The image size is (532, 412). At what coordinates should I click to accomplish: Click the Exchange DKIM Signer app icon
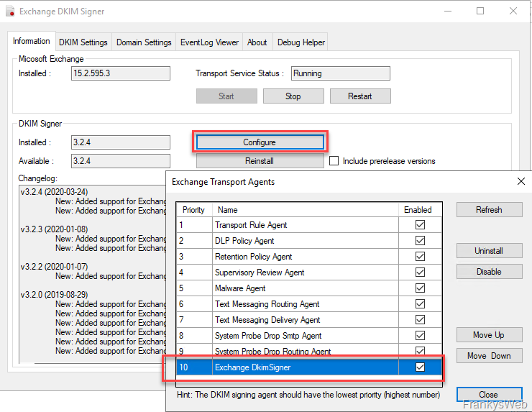[9, 12]
